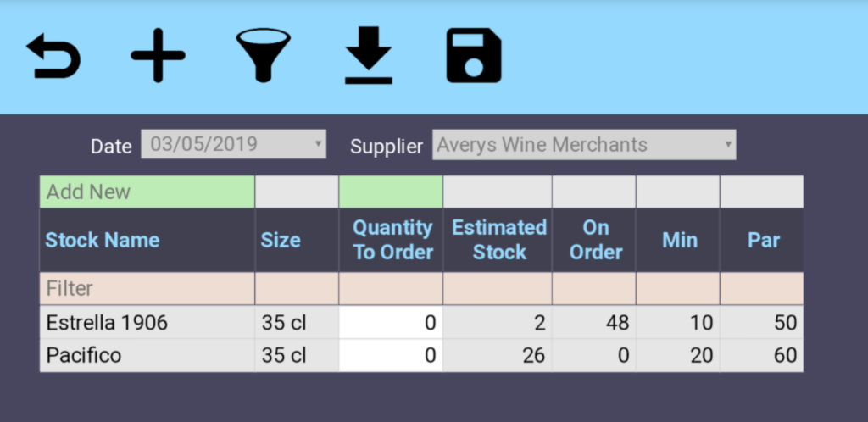The width and height of the screenshot is (868, 422).
Task: Select the Estrella 1906 row name
Action: [107, 323]
